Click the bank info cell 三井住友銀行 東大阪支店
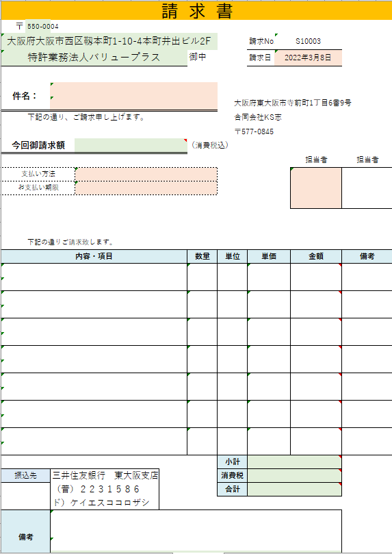The width and height of the screenshot is (392, 554). 105,475
